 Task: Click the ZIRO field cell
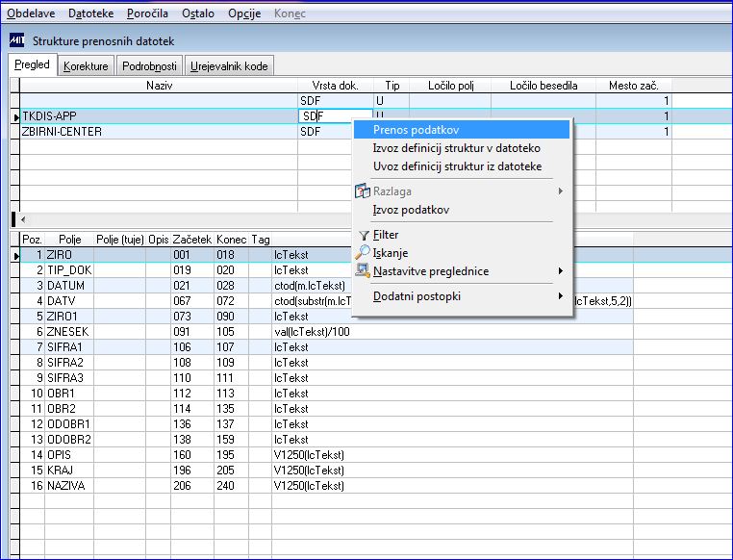pyautogui.click(x=69, y=255)
